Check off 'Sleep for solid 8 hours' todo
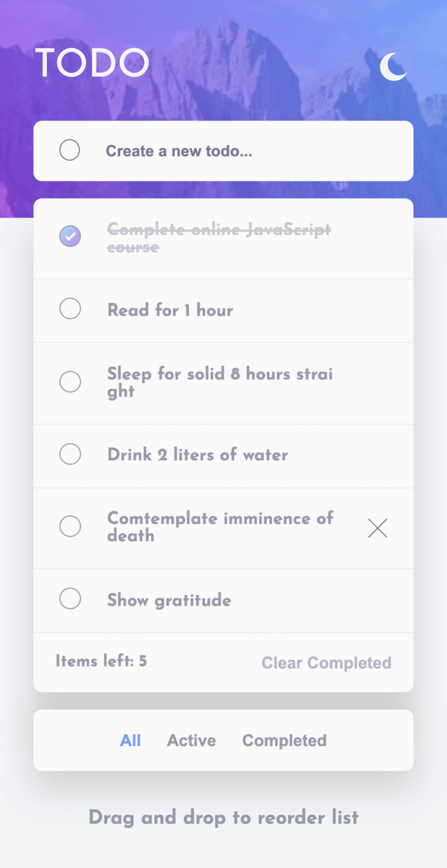 (70, 382)
